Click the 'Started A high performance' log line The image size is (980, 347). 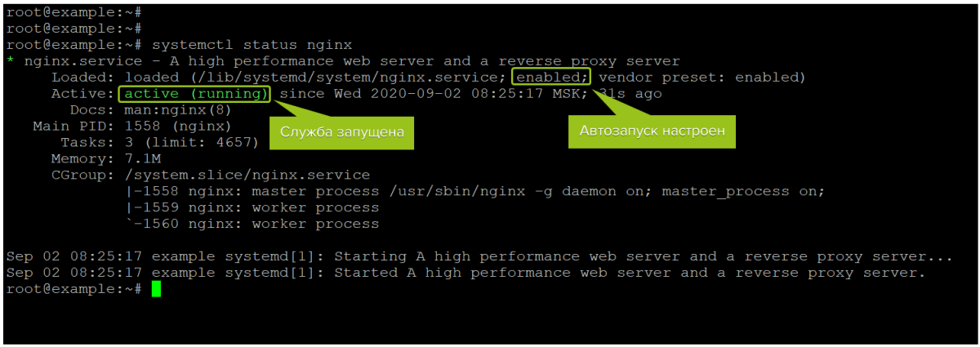(465, 273)
